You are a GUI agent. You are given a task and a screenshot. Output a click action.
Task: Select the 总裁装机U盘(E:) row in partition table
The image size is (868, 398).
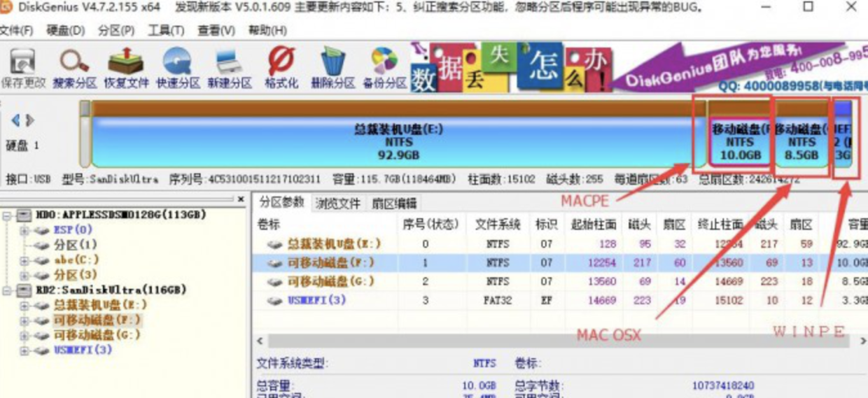tap(560, 244)
